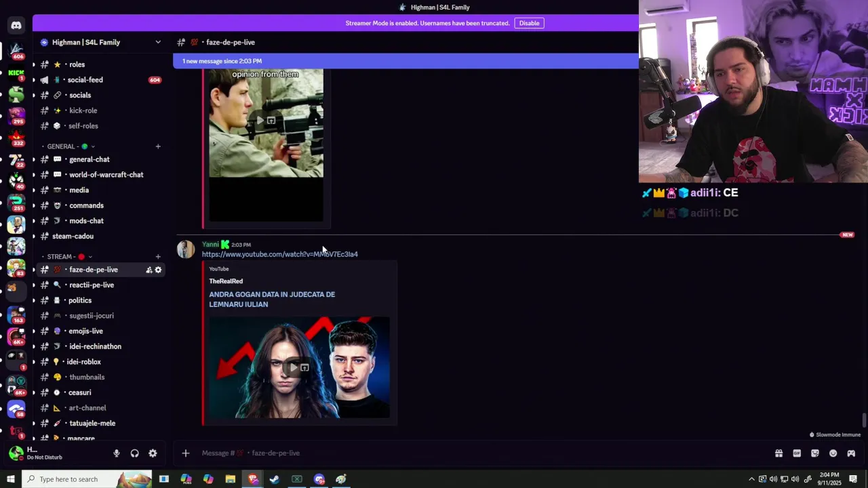Create invite icon for faze-de-pe-live
Viewport: 868px width, 488px height.
pos(149,270)
